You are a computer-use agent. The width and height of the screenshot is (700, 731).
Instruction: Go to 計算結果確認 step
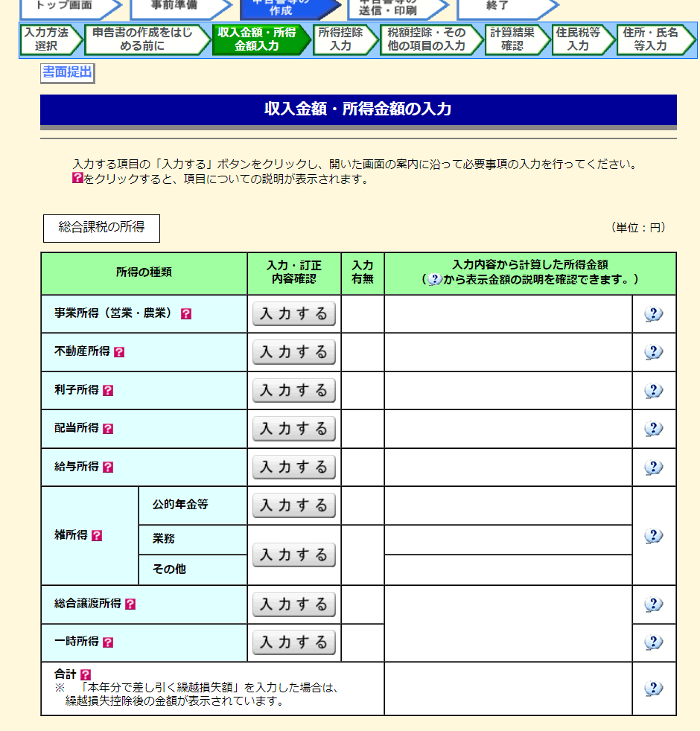pos(518,39)
